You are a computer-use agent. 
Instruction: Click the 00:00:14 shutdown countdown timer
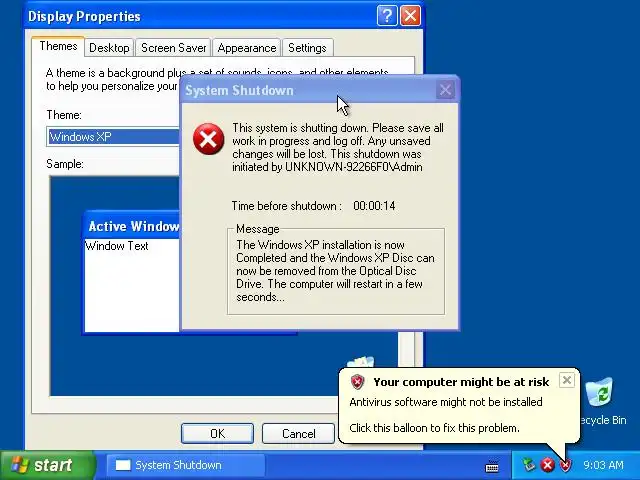click(374, 206)
